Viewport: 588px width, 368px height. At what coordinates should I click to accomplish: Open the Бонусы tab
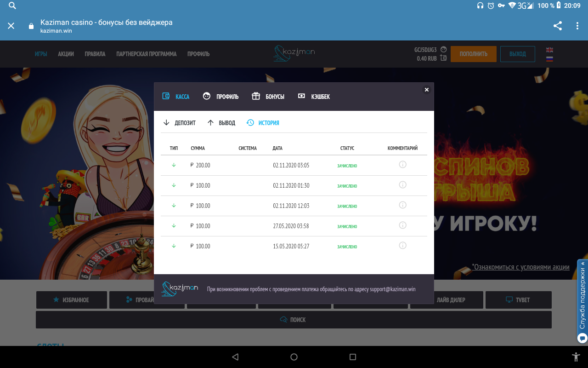pos(268,97)
